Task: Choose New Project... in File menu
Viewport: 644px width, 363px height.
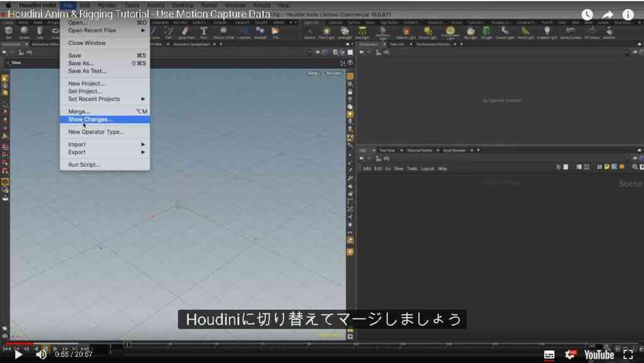Action: 105,84
